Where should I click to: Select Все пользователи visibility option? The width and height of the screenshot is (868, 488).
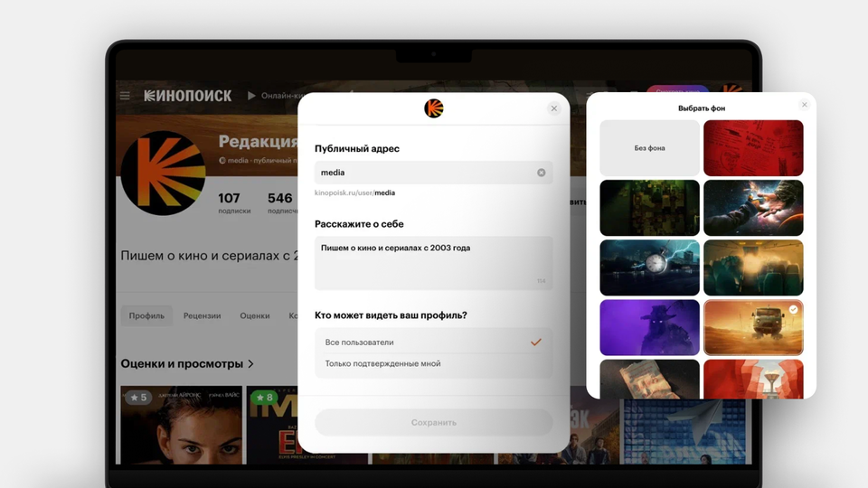point(433,343)
